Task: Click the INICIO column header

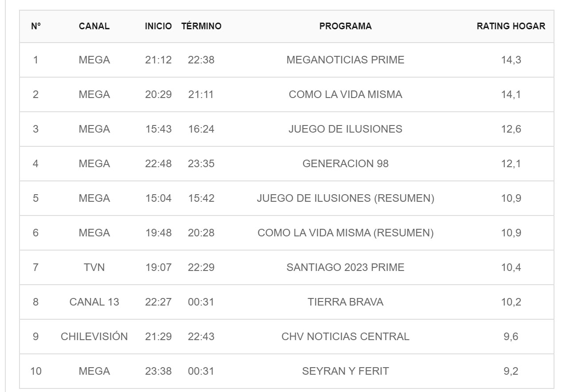Action: coord(158,26)
